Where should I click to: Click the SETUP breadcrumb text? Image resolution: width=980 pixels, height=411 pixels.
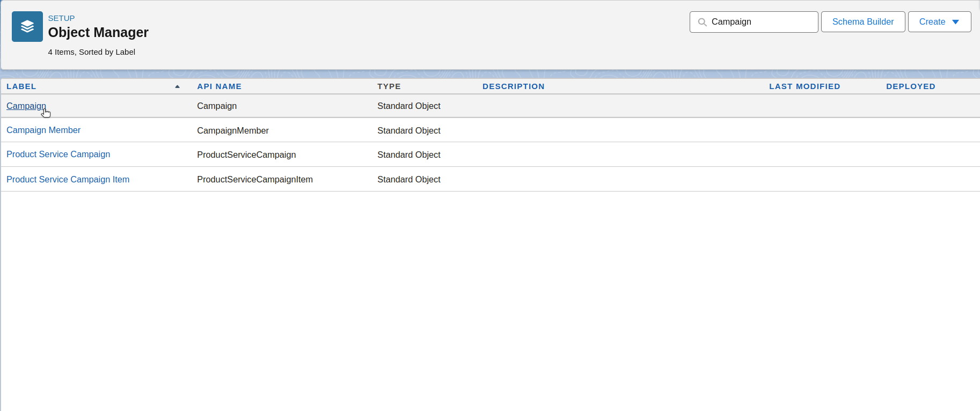tap(61, 18)
